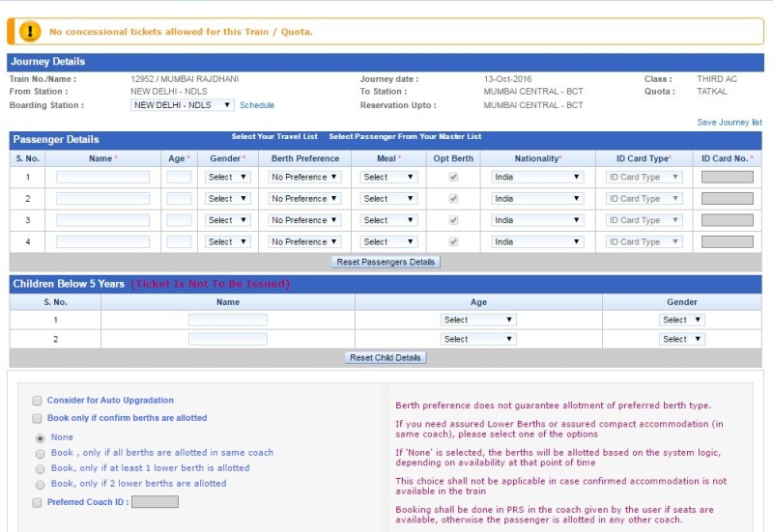Click Name field for child 1
773x532 pixels.
(228, 320)
